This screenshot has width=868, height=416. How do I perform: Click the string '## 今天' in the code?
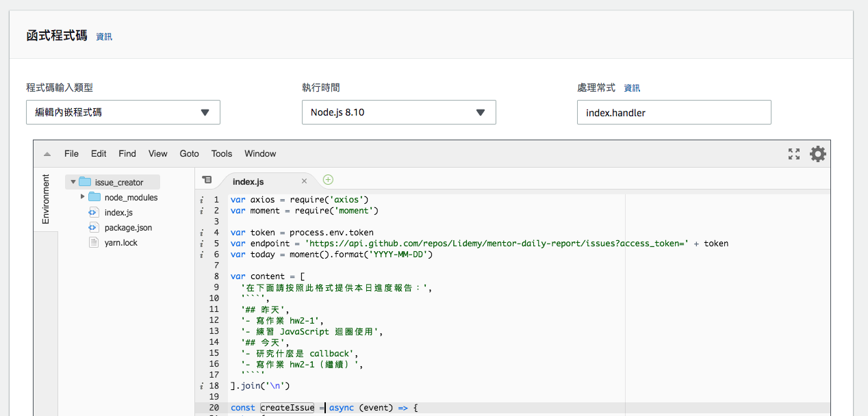(266, 342)
